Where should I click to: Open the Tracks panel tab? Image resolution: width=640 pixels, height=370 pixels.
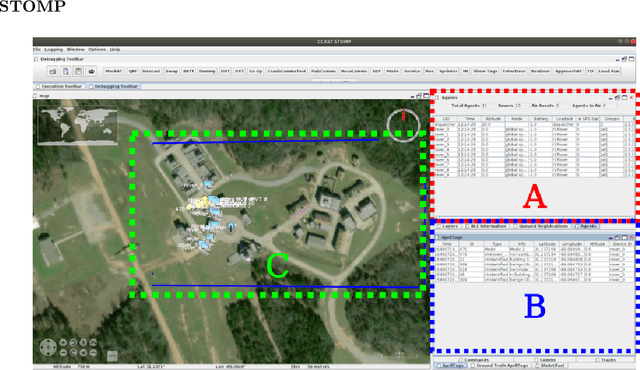[606, 360]
